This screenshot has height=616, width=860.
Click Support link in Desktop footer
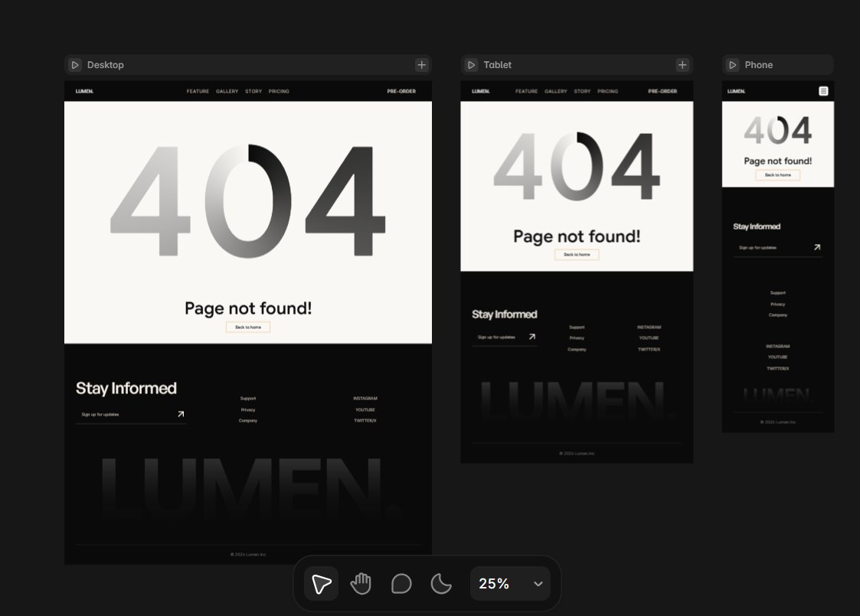point(248,399)
